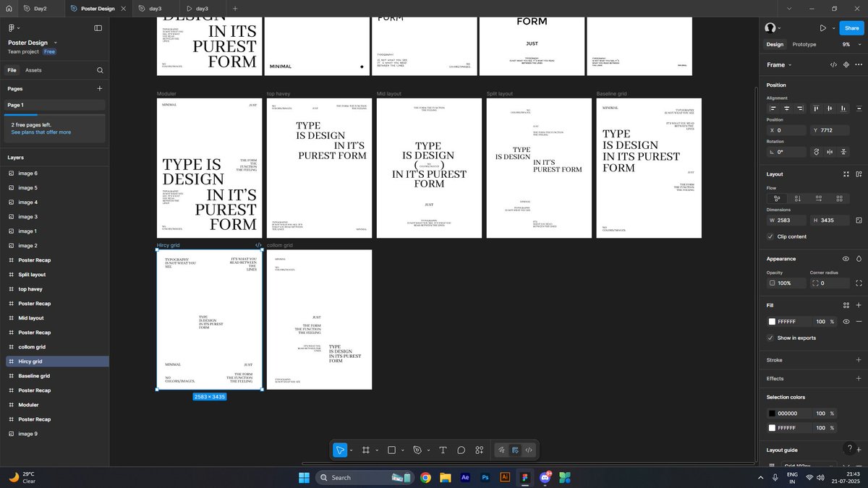Open a new tab with plus
Viewport: 868px width, 488px height.
235,9
